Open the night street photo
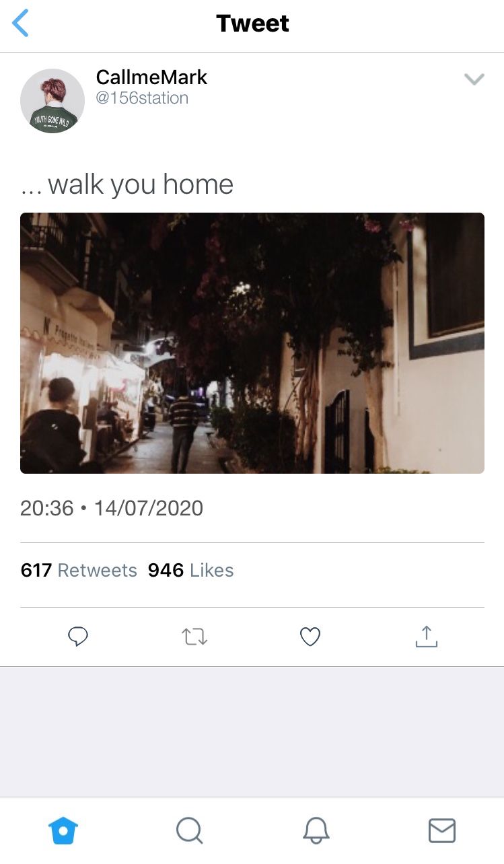504x864 pixels. coord(252,343)
